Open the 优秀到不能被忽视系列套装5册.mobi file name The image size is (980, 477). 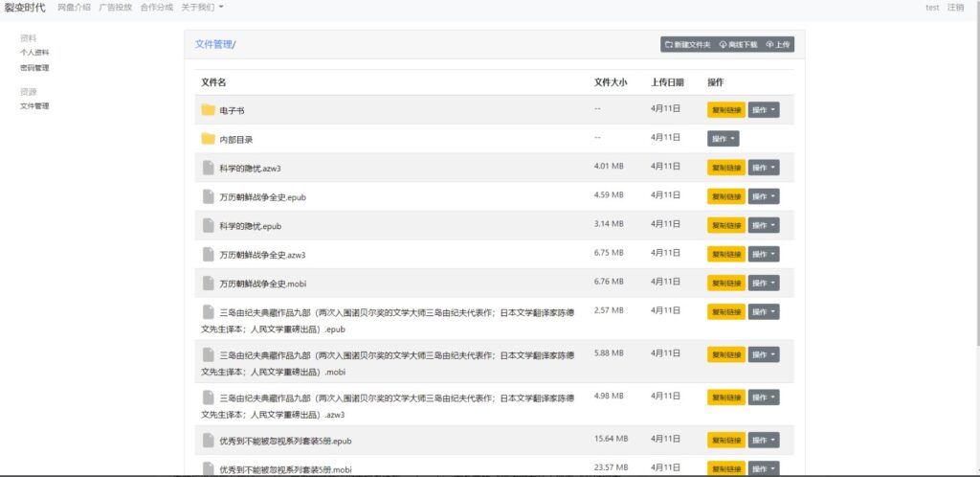click(x=285, y=469)
